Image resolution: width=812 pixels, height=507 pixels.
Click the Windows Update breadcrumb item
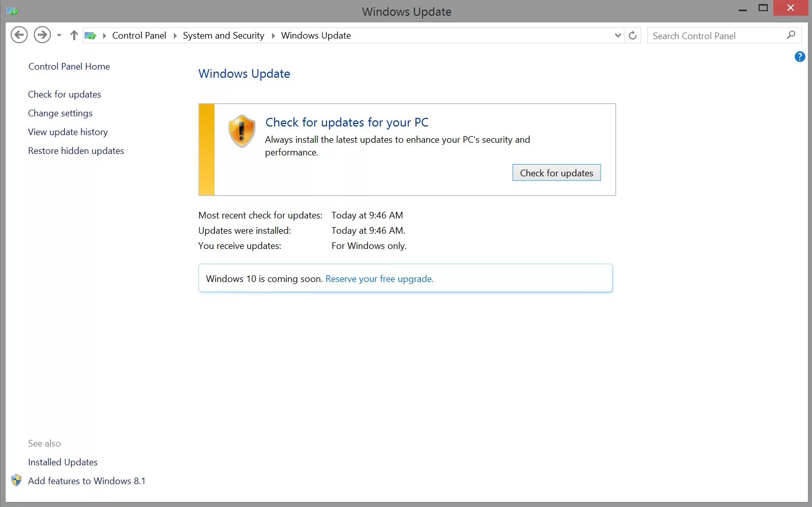click(x=316, y=36)
